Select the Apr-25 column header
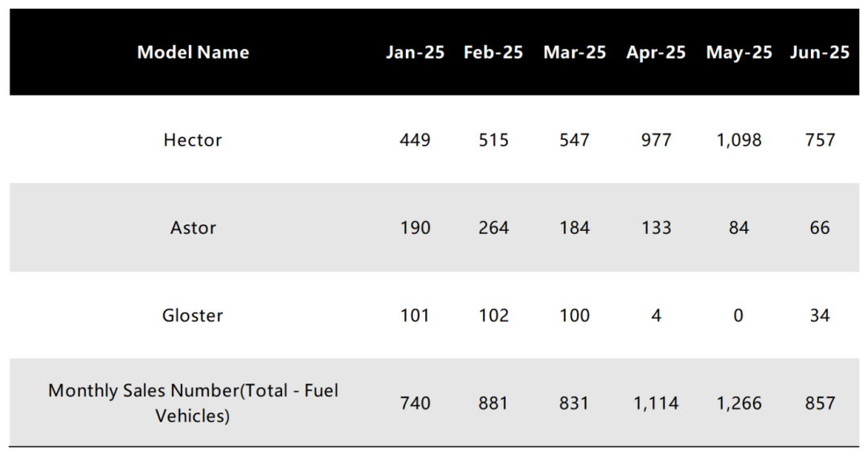Viewport: 868px width, 456px height. coord(656,52)
